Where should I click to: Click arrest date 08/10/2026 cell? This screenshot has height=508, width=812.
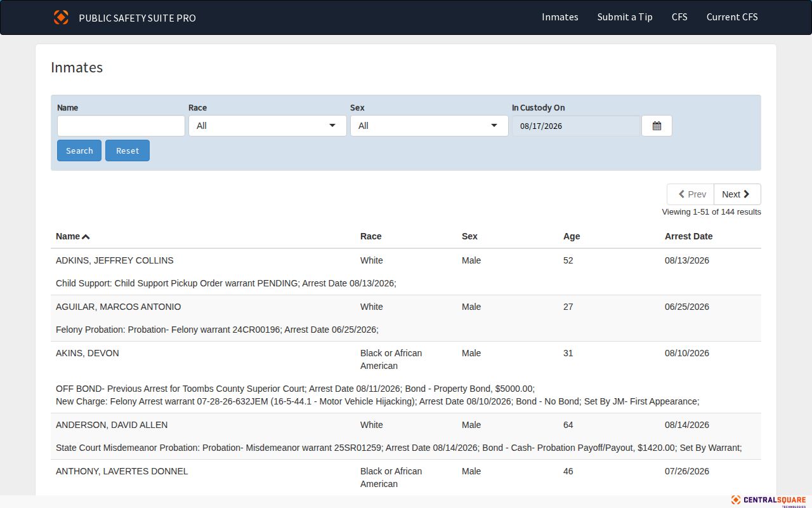(687, 353)
